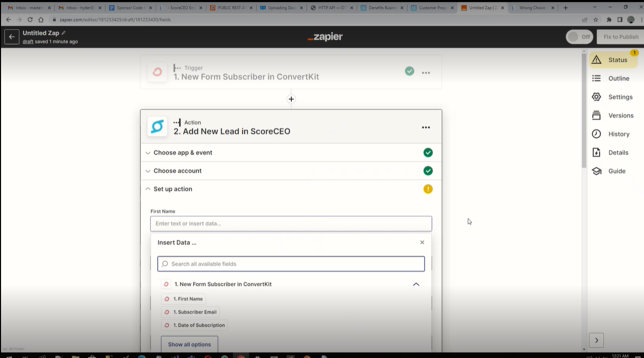Click the Fix to Publish button

[x=620, y=37]
